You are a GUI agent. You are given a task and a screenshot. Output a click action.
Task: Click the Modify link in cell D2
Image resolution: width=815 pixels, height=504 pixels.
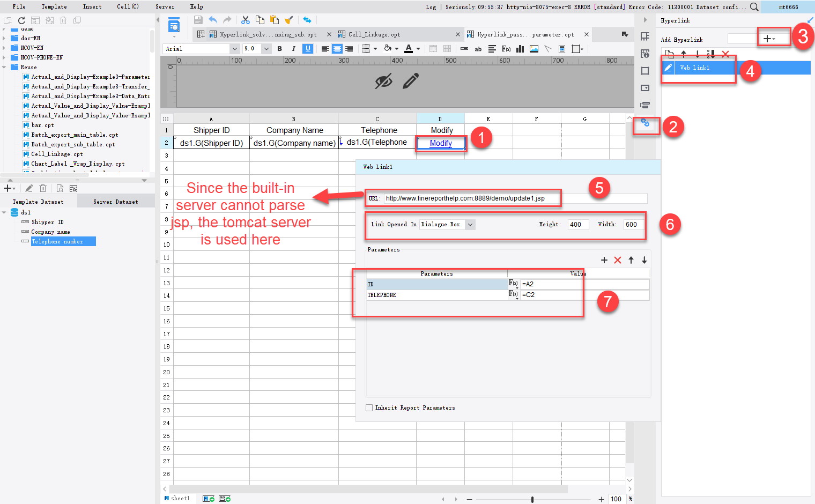tap(441, 143)
